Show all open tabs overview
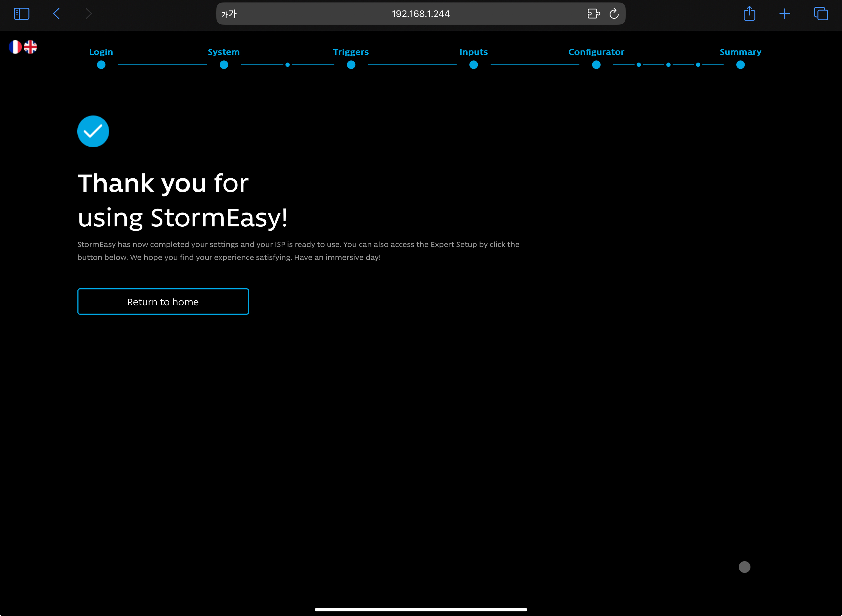 (x=821, y=14)
